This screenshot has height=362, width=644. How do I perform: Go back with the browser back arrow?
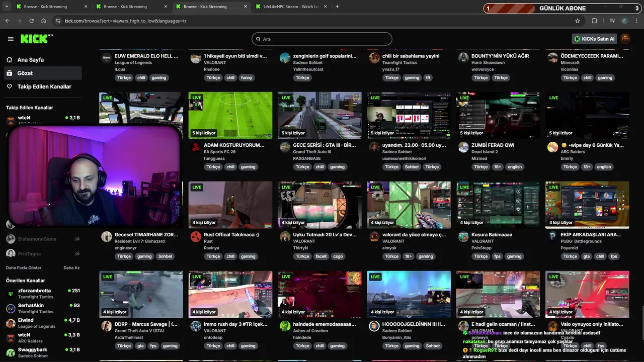coord(7,21)
